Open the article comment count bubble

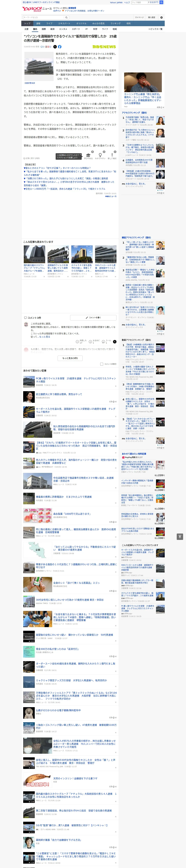pyautogui.click(x=43, y=47)
